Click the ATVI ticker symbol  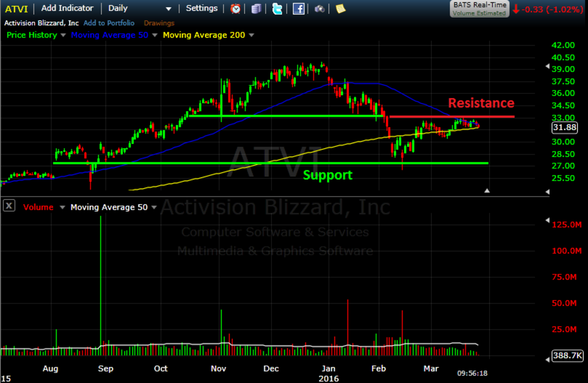17,9
